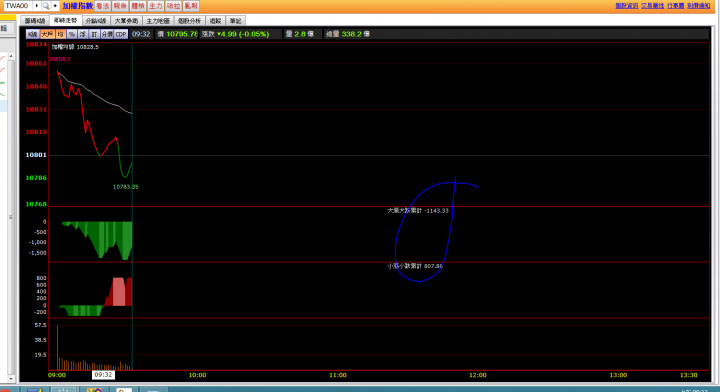Expand the dropdown arrow after the magnifier icon

click(55, 6)
